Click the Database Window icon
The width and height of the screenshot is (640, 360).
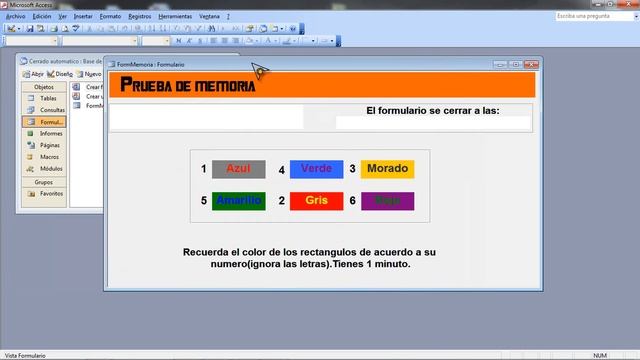(x=263, y=29)
